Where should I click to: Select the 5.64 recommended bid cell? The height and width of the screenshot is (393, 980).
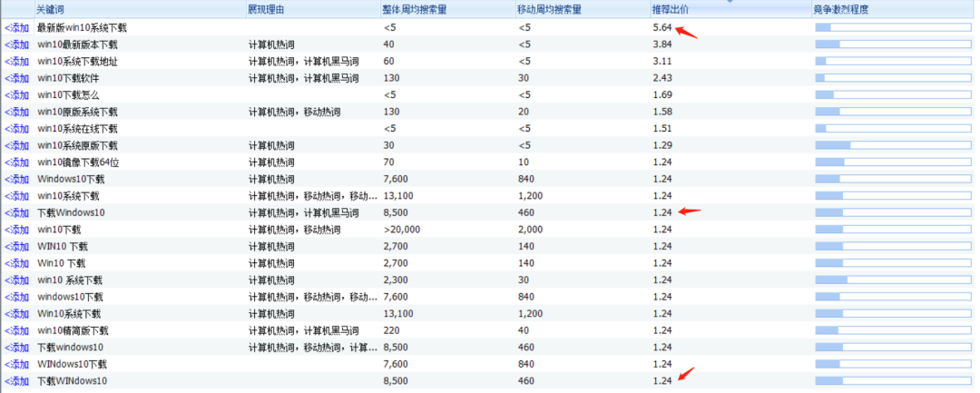pyautogui.click(x=661, y=28)
